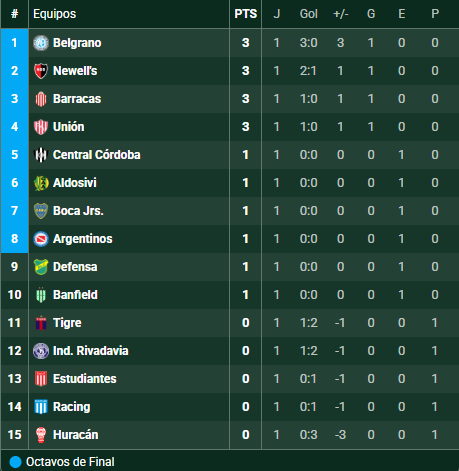459x471 pixels.
Task: Click the Huracán balloon crest
Action: tap(41, 435)
